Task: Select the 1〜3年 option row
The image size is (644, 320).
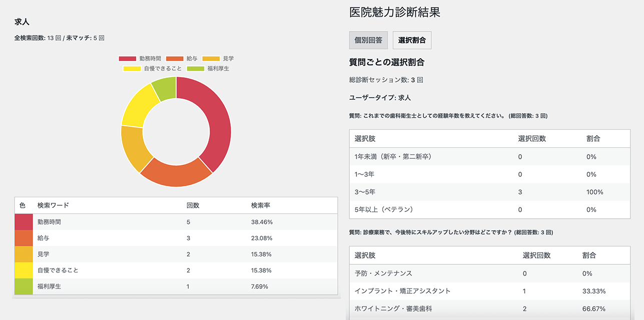Action: 490,174
